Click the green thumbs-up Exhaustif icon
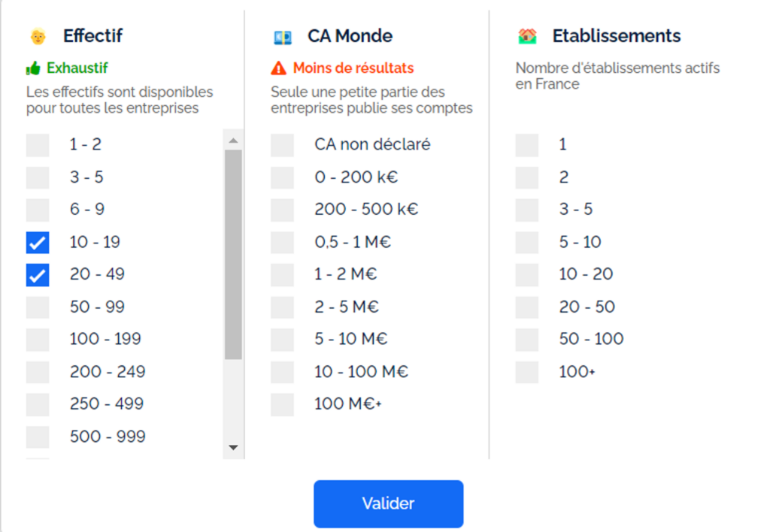 click(x=33, y=68)
